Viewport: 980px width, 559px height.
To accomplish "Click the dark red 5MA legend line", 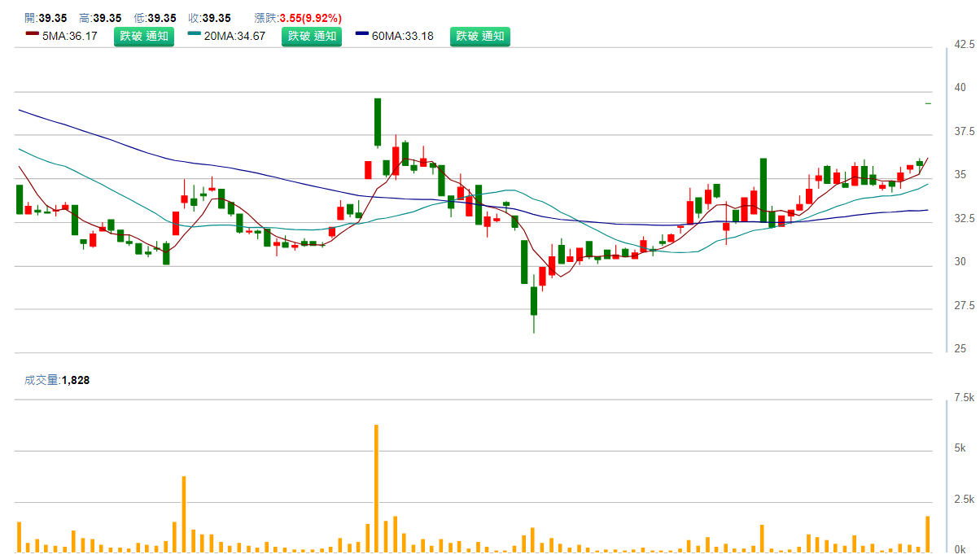I will pyautogui.click(x=32, y=34).
